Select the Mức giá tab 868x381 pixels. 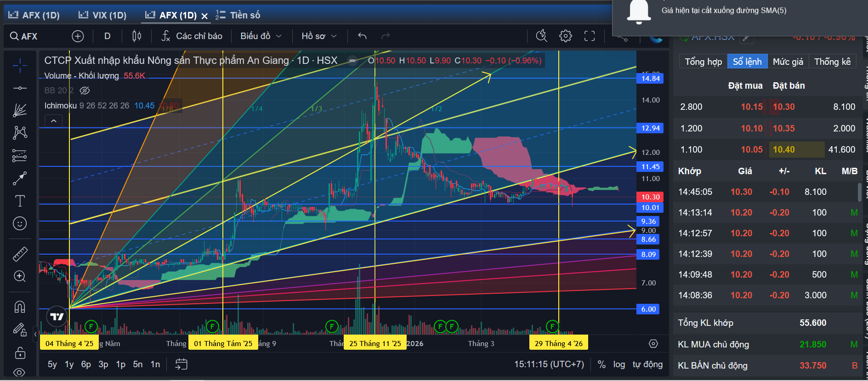point(788,62)
